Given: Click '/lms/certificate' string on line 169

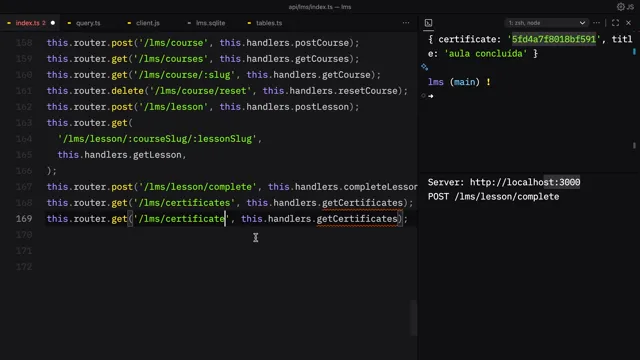Looking at the screenshot, I should (x=182, y=219).
